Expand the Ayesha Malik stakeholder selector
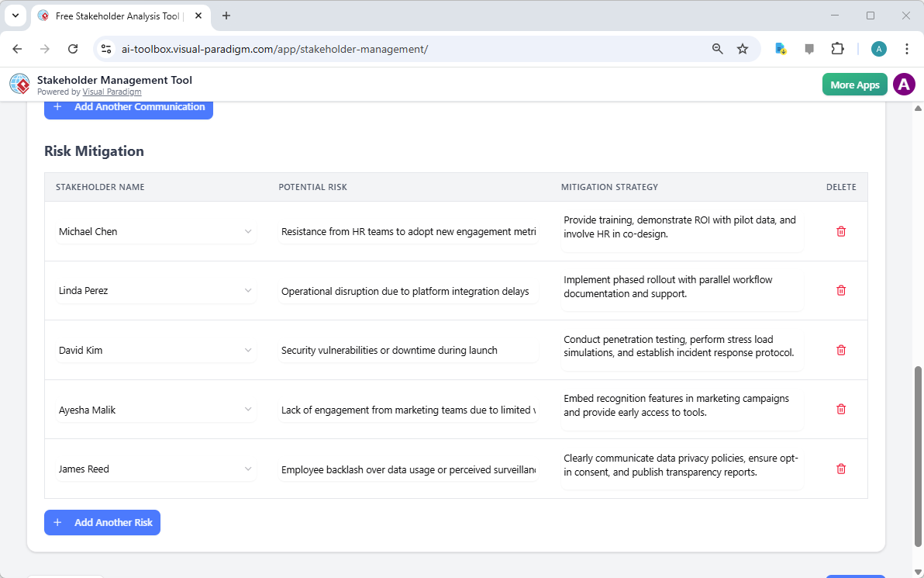Viewport: 924px width, 578px height. click(247, 409)
